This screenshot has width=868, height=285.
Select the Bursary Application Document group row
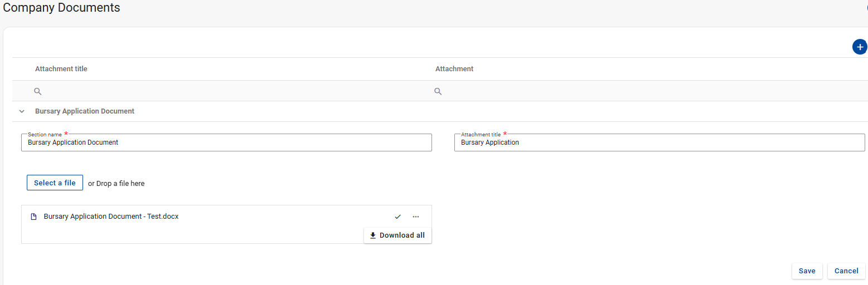(440, 111)
